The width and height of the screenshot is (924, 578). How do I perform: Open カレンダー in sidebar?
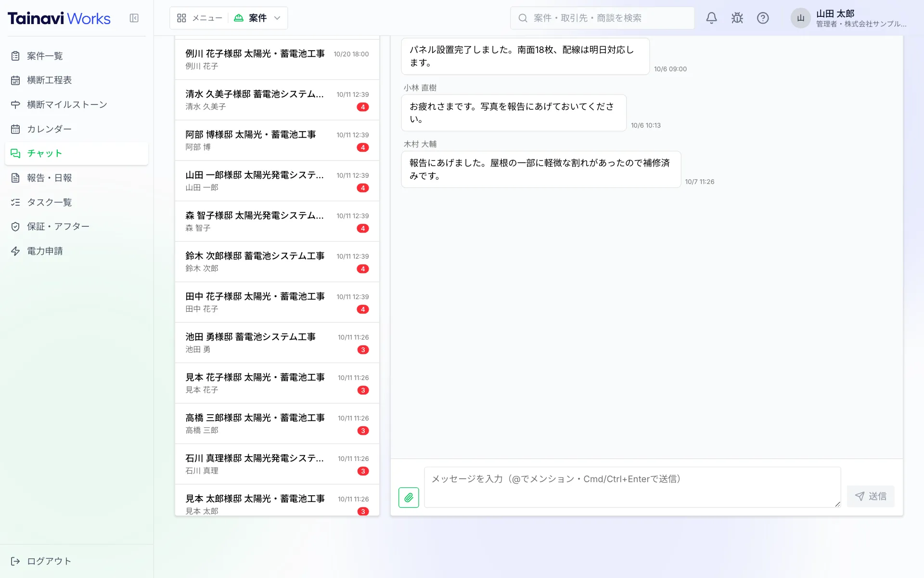[77, 129]
